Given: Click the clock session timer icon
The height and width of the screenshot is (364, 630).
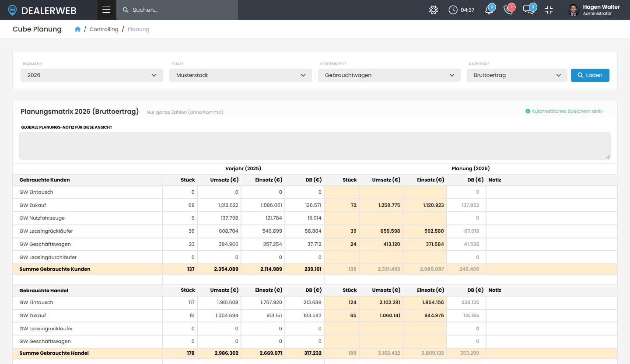Looking at the screenshot, I should click(x=453, y=10).
